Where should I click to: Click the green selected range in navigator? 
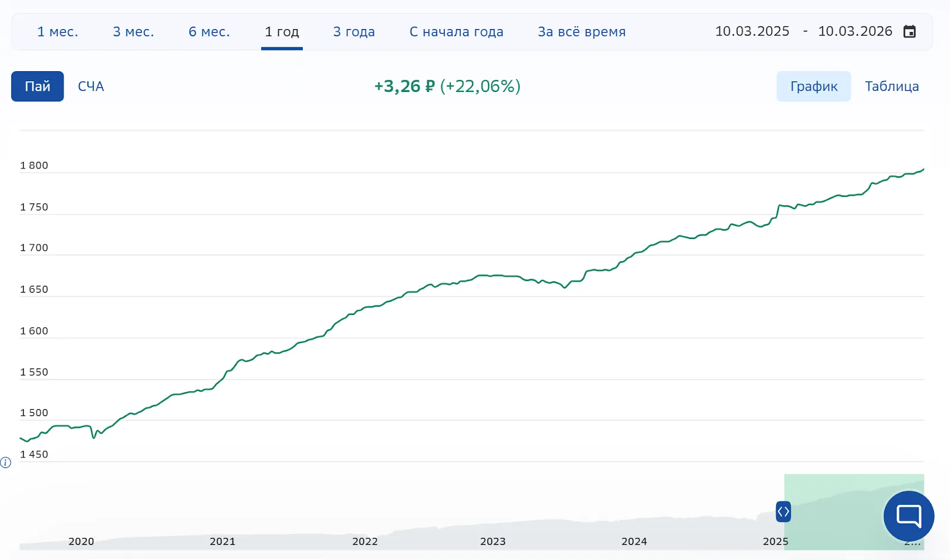point(854,511)
